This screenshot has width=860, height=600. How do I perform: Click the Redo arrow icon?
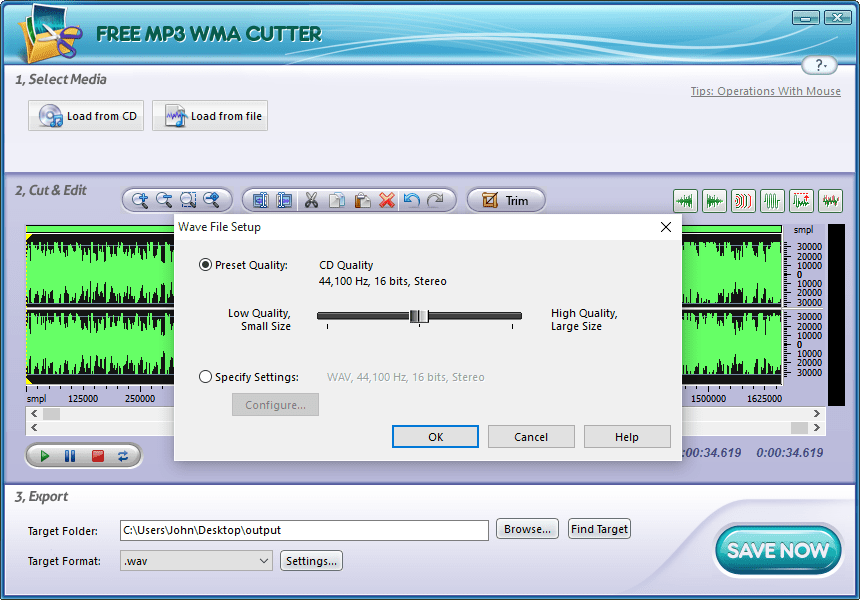[435, 201]
